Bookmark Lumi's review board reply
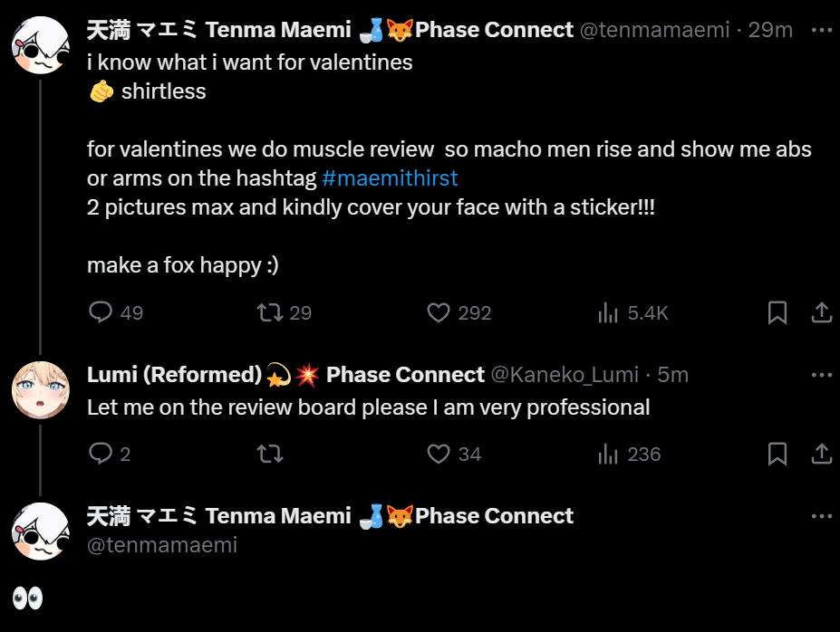 click(777, 454)
